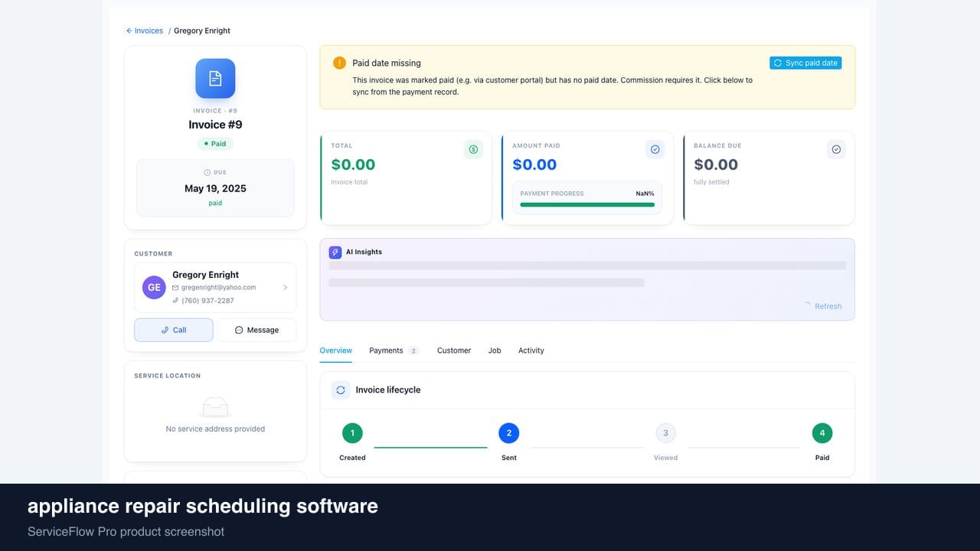Click lifecycle step 4 Paid marker
980x551 pixels.
pos(822,433)
